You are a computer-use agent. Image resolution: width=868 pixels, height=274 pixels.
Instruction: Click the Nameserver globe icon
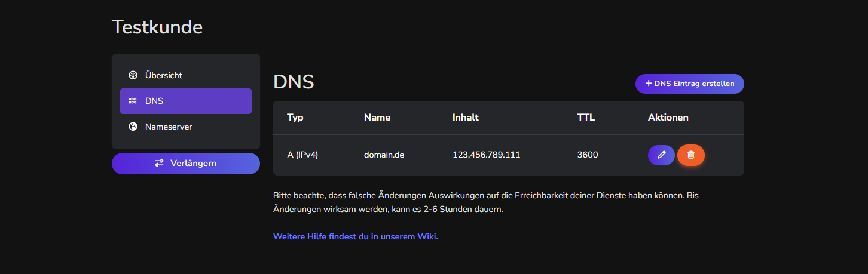(133, 127)
